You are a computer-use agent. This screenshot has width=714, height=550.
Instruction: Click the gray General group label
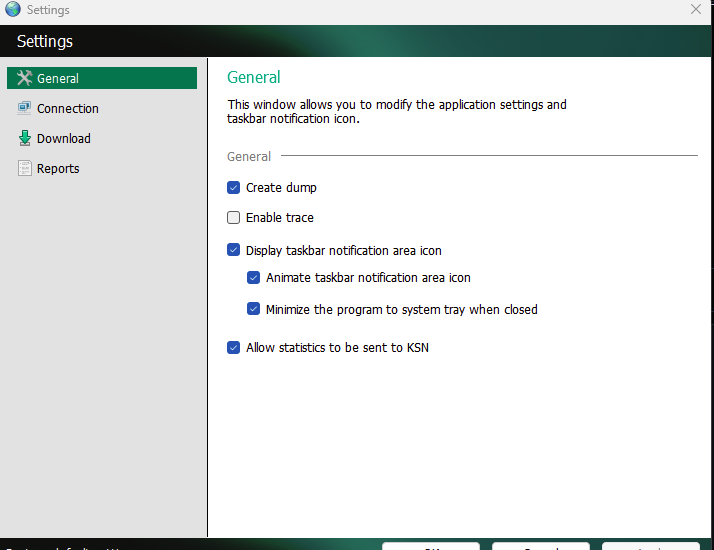[249, 157]
